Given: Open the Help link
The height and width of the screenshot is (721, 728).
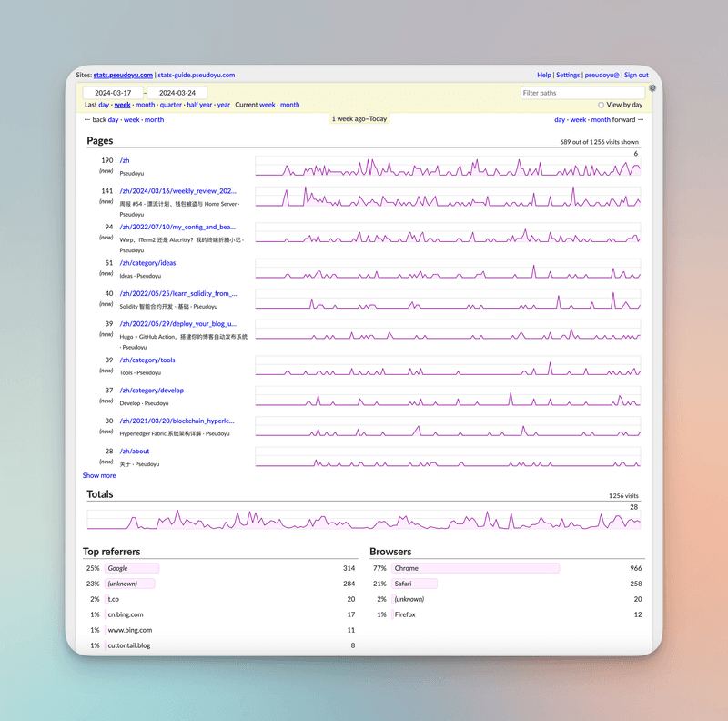Looking at the screenshot, I should [544, 75].
